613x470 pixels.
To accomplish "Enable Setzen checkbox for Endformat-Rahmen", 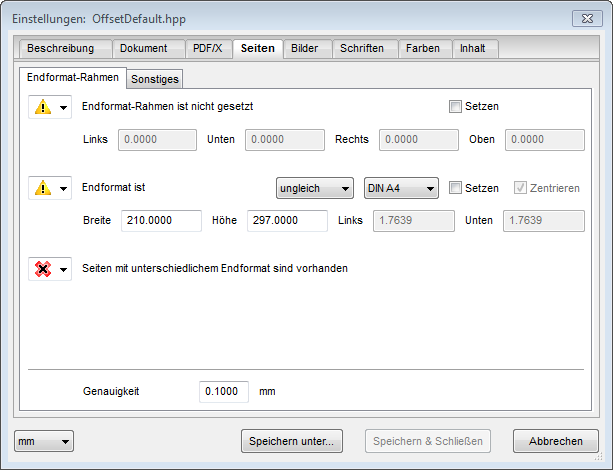I will point(456,106).
